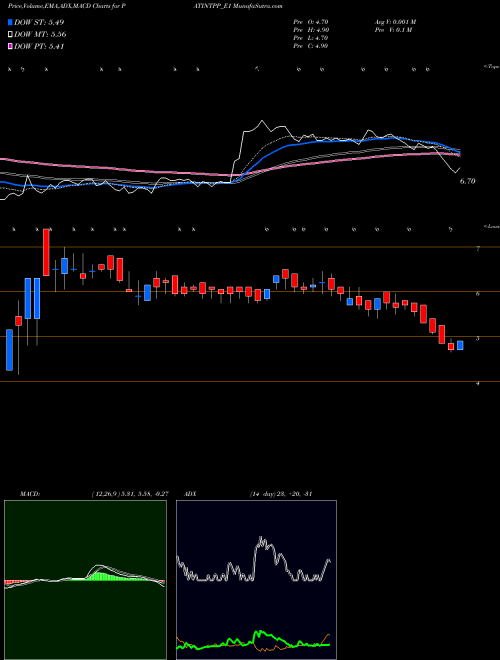Click the peak of the white ADX line
Screen dimensions: 500x660
tap(261, 539)
